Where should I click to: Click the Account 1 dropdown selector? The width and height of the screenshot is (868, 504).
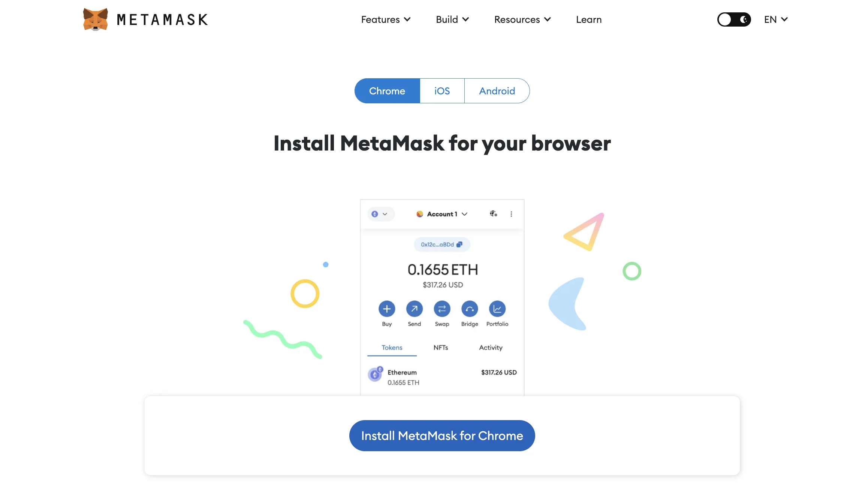pos(442,213)
